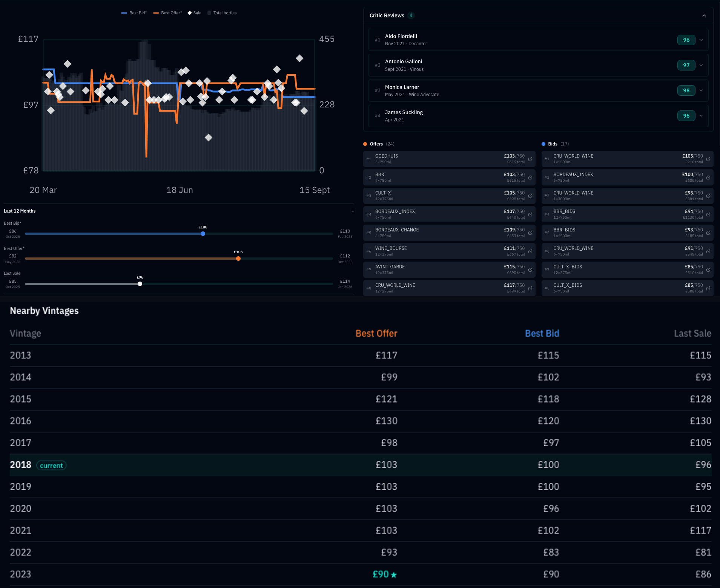Expand Aldo Fiordelli review details
The image size is (720, 588).
701,40
